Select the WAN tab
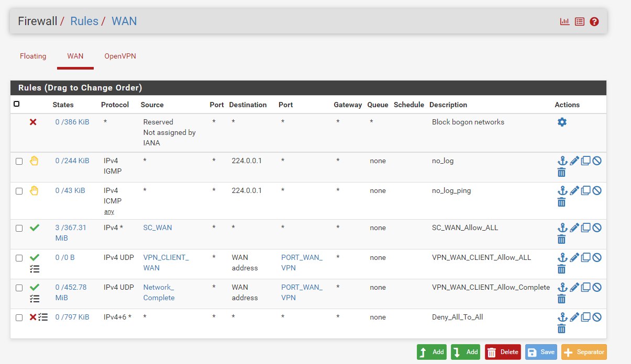 point(75,56)
